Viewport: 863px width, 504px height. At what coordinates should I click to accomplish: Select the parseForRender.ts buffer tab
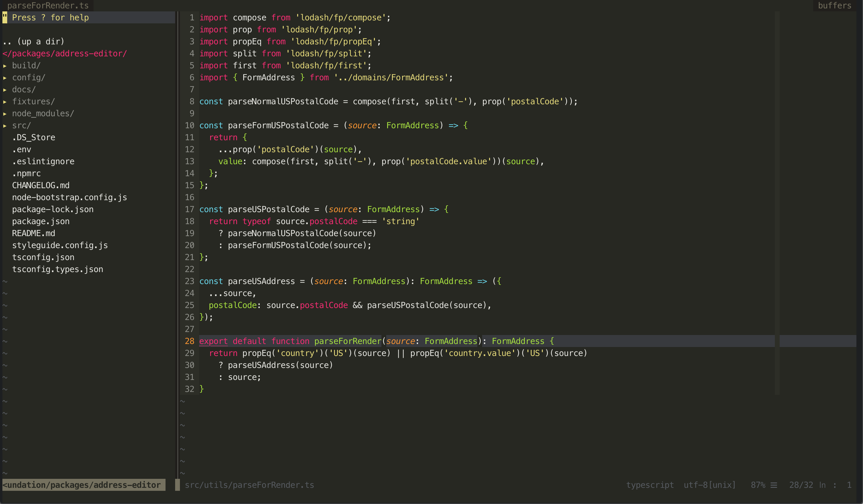(48, 5)
